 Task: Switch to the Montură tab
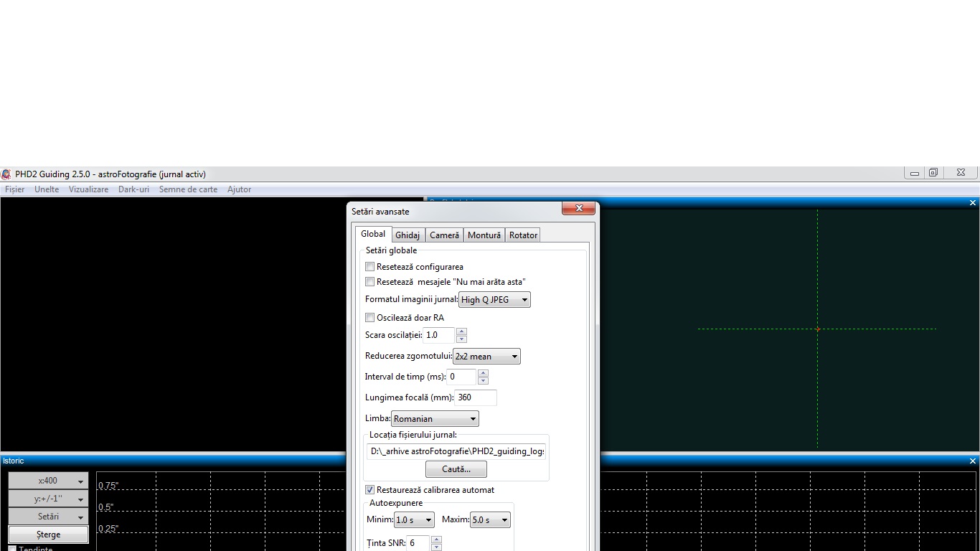[x=484, y=235]
